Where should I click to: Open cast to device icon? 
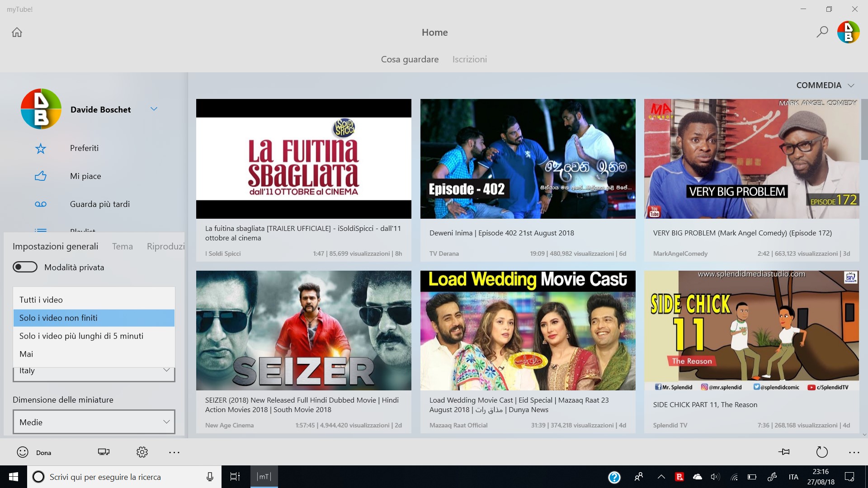point(104,452)
